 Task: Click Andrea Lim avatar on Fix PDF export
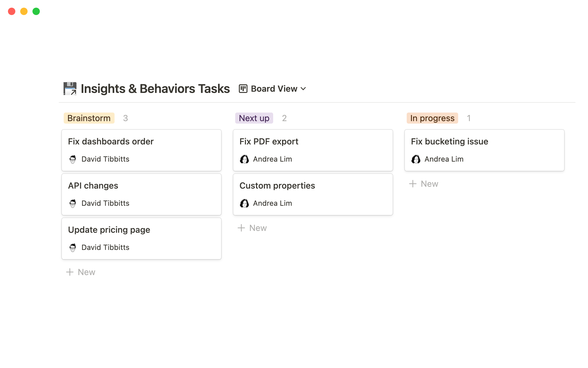click(244, 159)
